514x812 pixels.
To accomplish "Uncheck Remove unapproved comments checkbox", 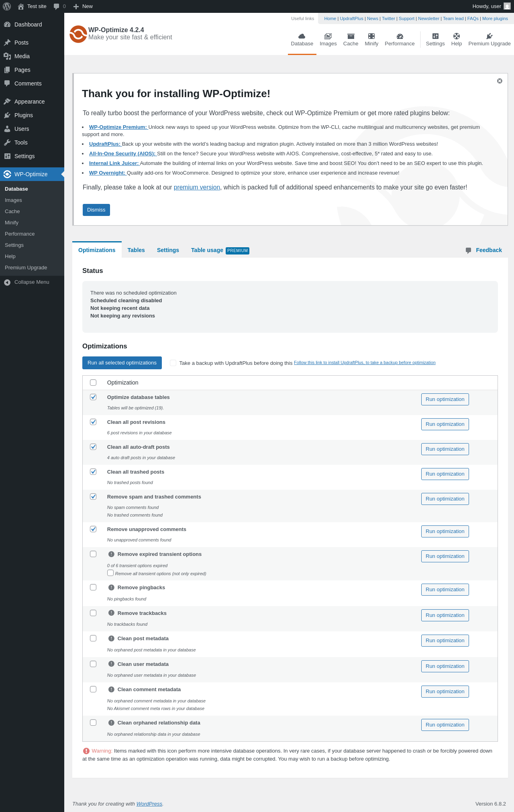I will [93, 529].
